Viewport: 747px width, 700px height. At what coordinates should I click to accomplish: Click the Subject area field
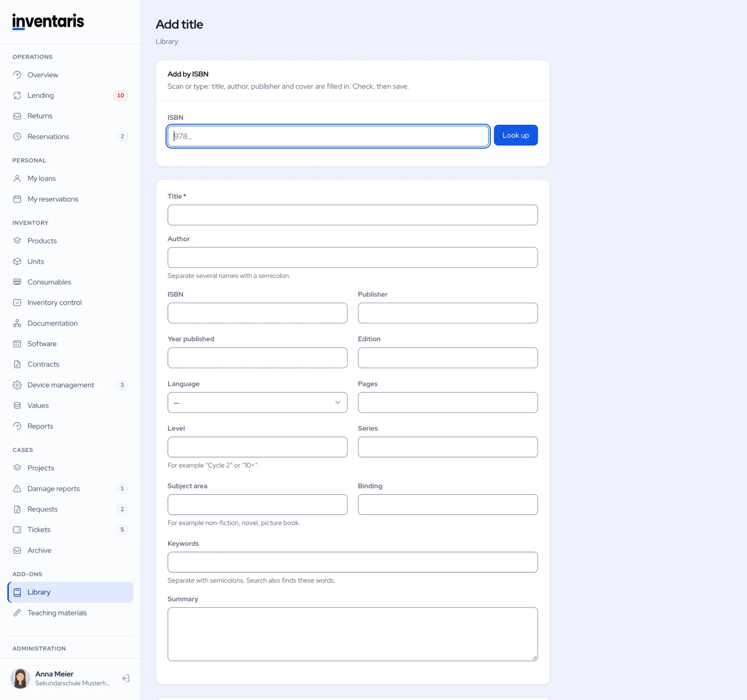pos(257,504)
